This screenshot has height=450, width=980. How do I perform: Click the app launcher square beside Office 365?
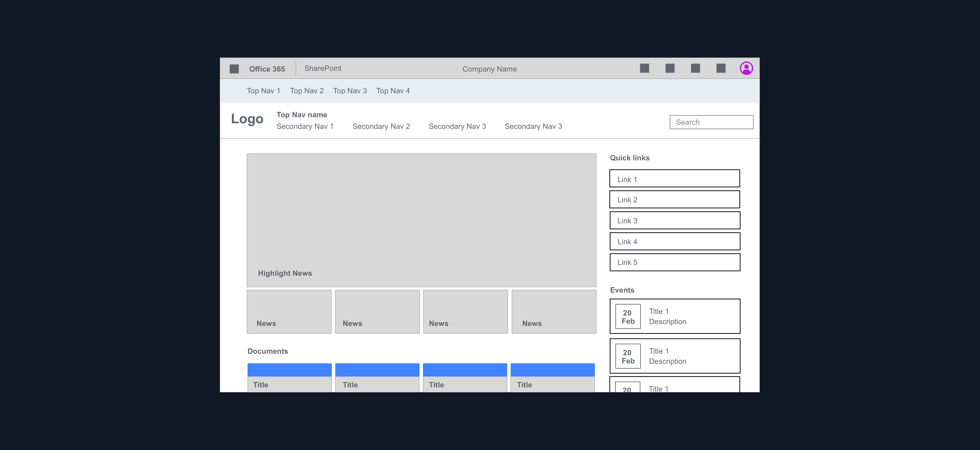234,69
